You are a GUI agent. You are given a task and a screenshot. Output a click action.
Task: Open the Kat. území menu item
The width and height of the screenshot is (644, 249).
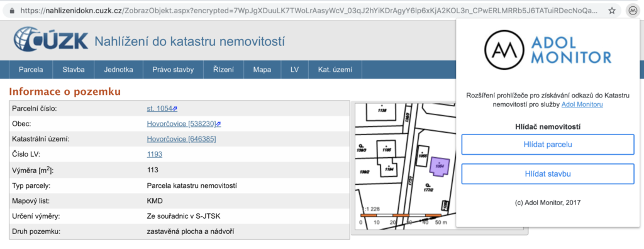(335, 69)
